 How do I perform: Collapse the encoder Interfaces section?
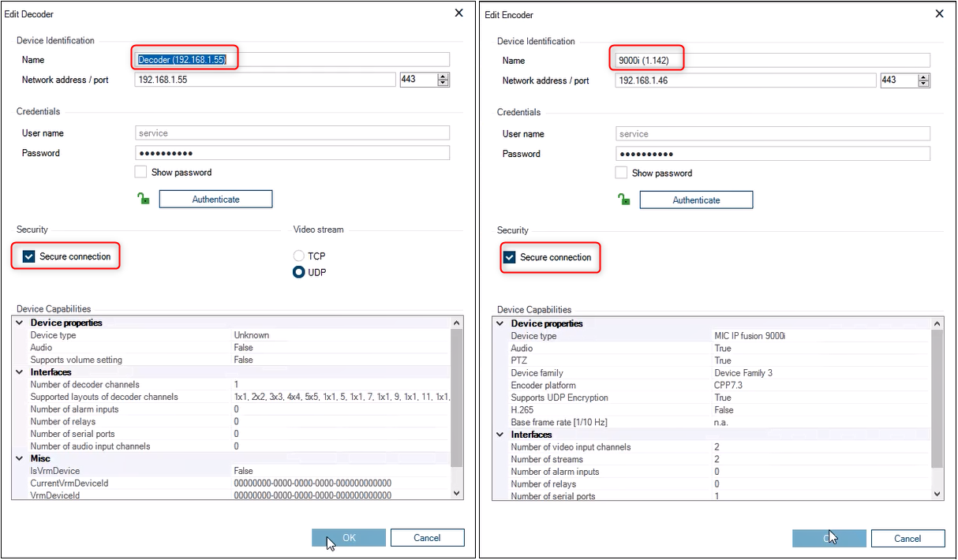pyautogui.click(x=500, y=435)
